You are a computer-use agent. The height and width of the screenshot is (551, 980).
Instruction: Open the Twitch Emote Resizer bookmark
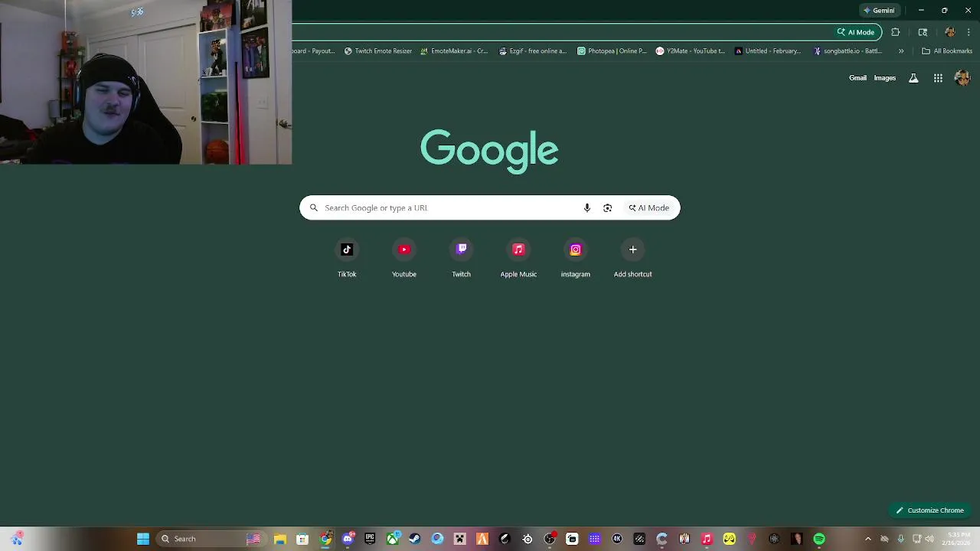point(378,51)
